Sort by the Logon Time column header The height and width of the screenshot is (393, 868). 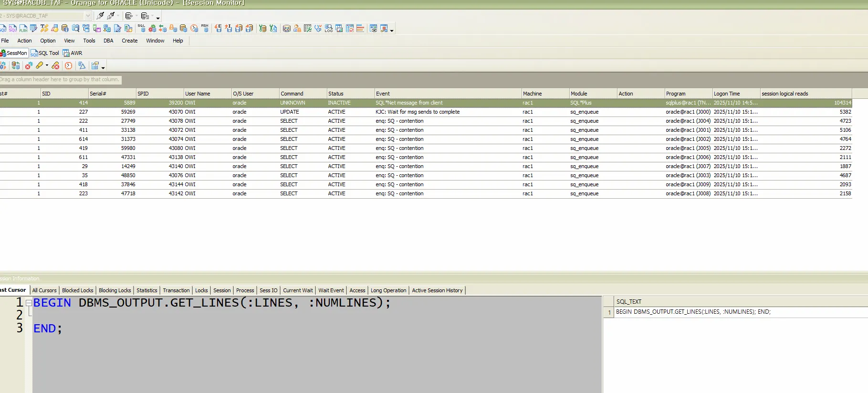click(x=736, y=94)
